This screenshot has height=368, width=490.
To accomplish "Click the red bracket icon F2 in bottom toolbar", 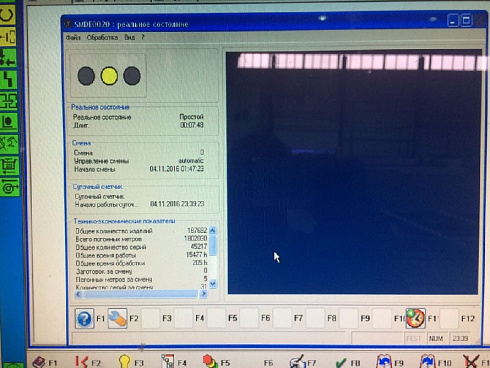I will pos(81,362).
